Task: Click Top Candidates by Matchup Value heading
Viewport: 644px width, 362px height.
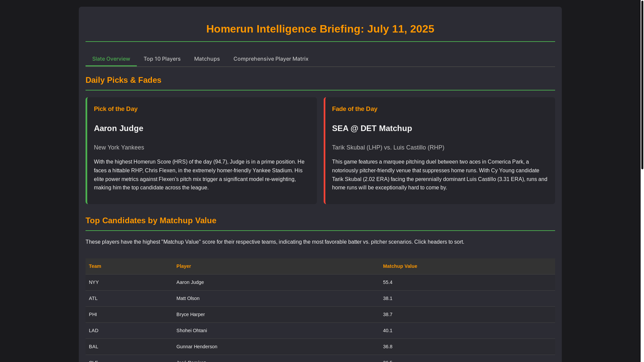Action: 151,221
